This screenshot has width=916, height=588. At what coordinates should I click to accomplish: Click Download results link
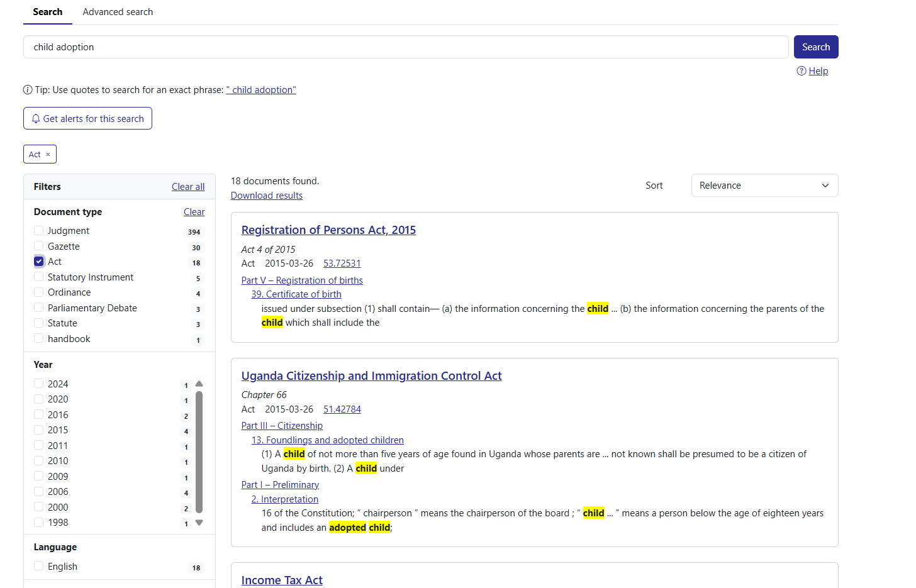point(267,196)
